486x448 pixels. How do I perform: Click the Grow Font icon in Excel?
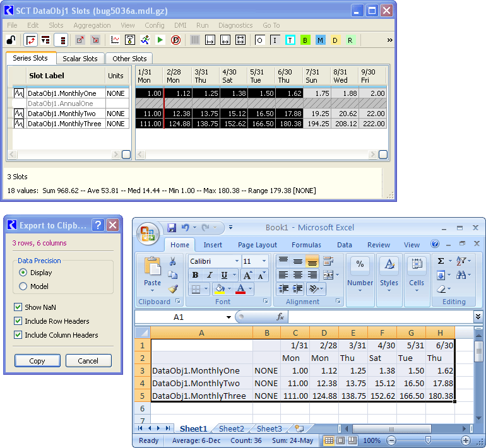(x=247, y=275)
